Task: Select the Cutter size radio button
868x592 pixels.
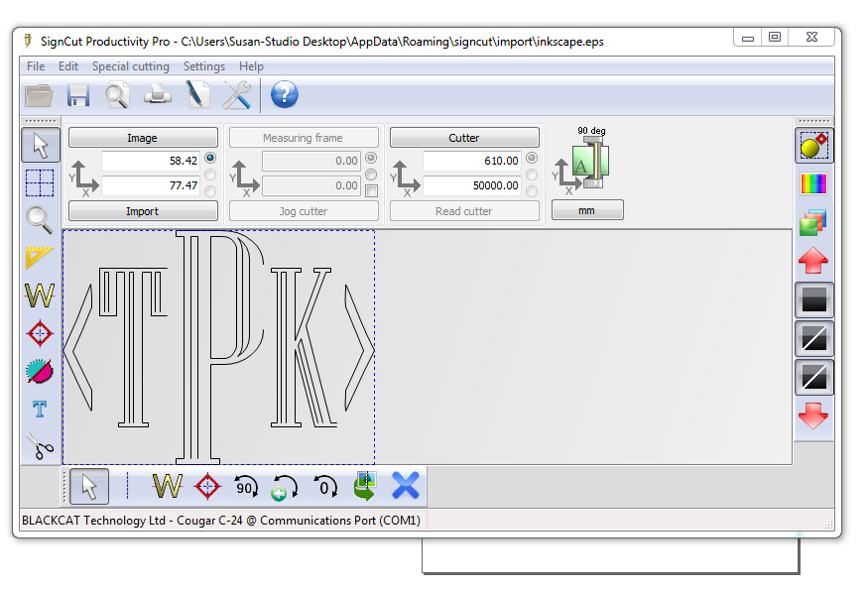Action: 531,158
